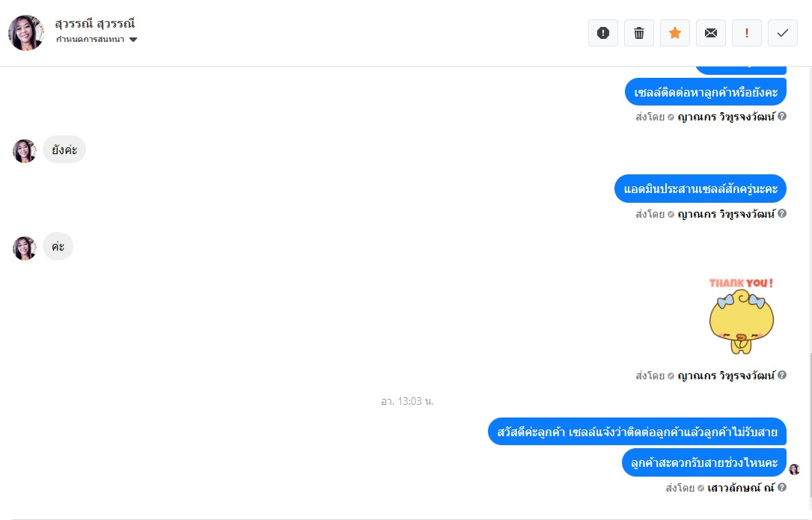Image resolution: width=812 pixels, height=520 pixels.
Task: Open sender name เสาวลักษณ์ ณ์ link
Action: pyautogui.click(x=741, y=487)
